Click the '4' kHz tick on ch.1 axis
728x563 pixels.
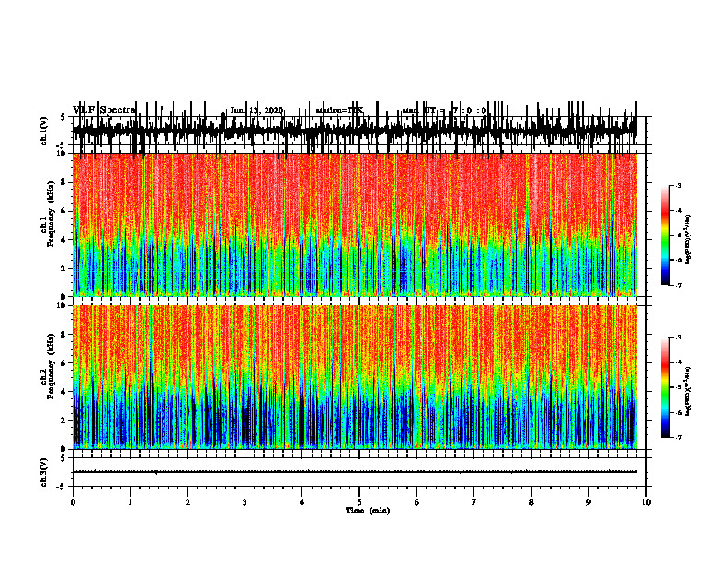[x=64, y=240]
